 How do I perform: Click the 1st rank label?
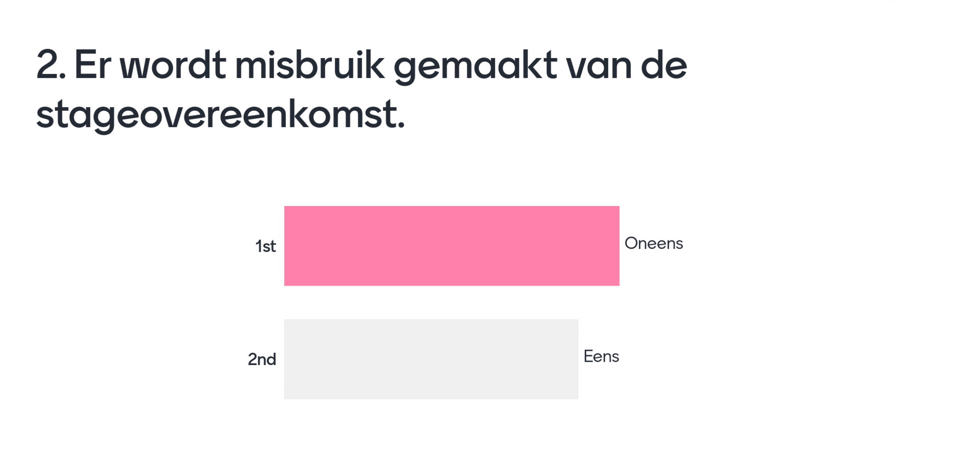point(266,246)
